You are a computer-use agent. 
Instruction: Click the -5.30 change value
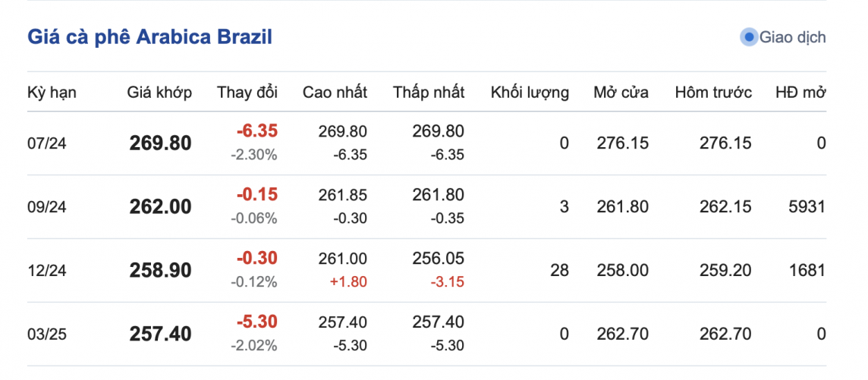(x=256, y=322)
